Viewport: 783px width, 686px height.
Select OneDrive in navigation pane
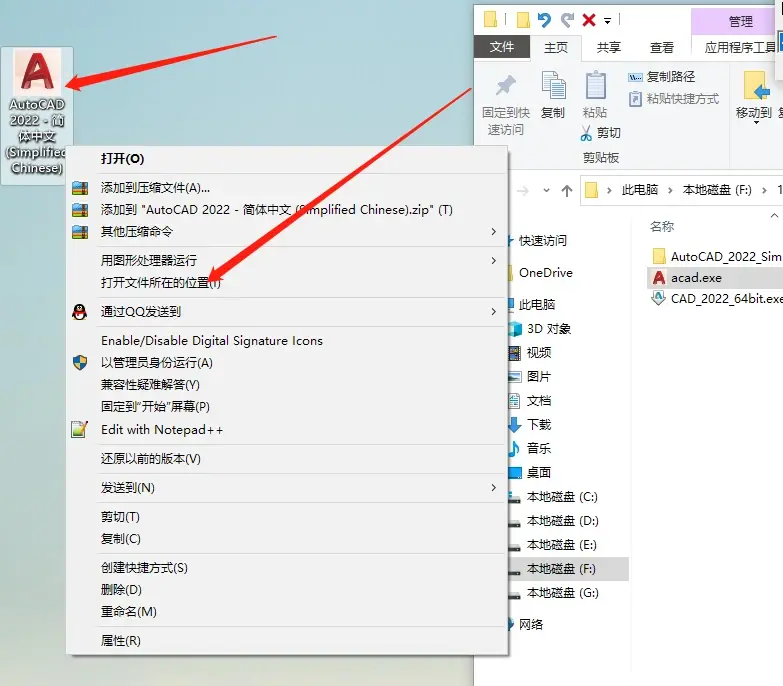[x=546, y=273]
